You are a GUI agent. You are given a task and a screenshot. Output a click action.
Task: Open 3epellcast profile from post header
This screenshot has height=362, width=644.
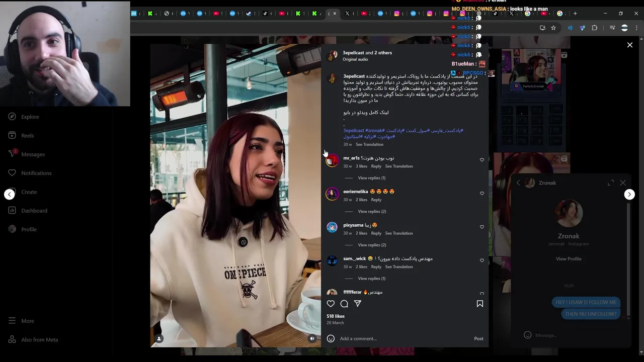(353, 53)
